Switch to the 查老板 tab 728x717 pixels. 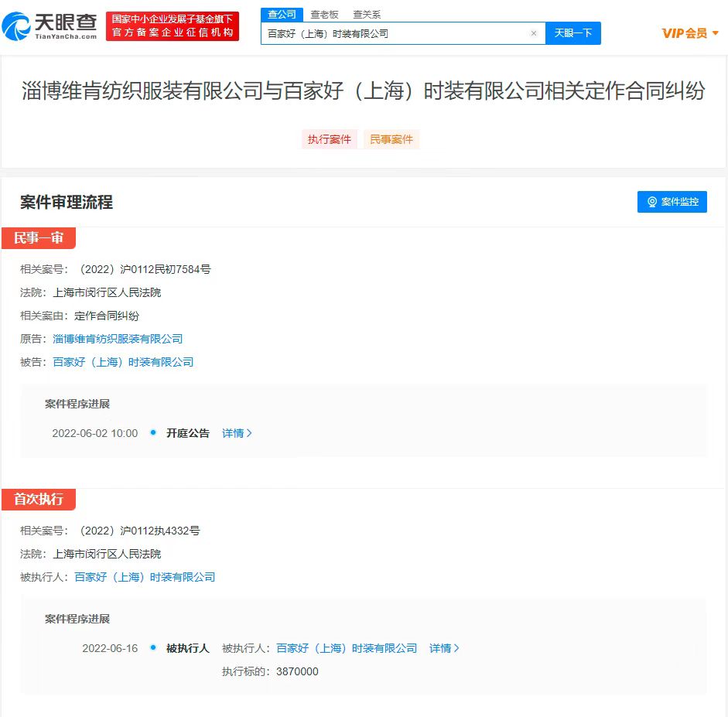[x=324, y=15]
